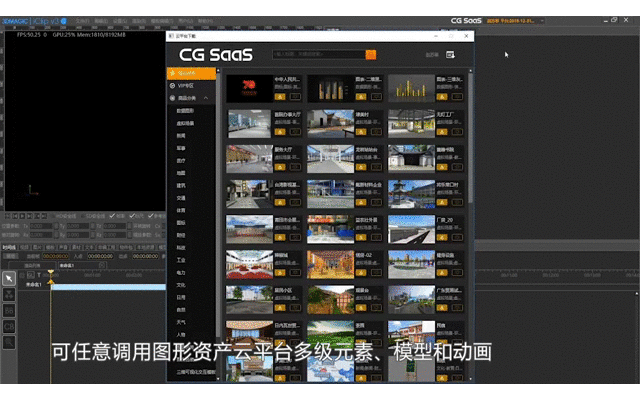Select the 地图 category in the sidebar

coord(181,173)
